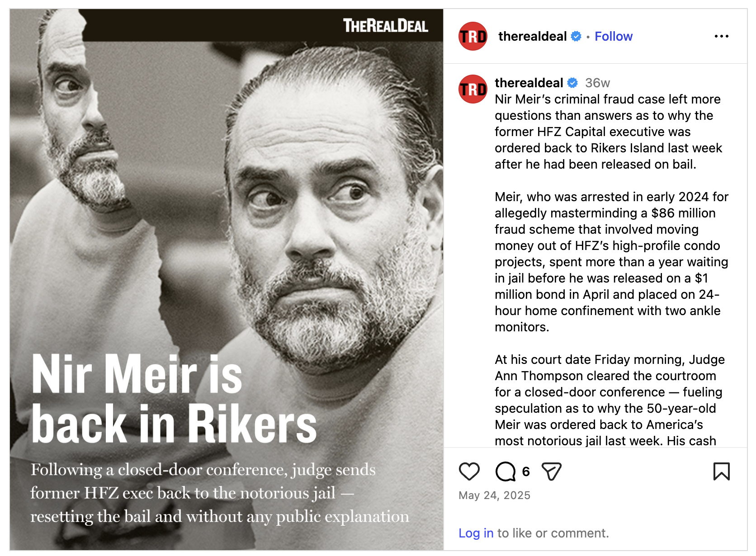Click the TRD profile avatar in the header

point(472,36)
